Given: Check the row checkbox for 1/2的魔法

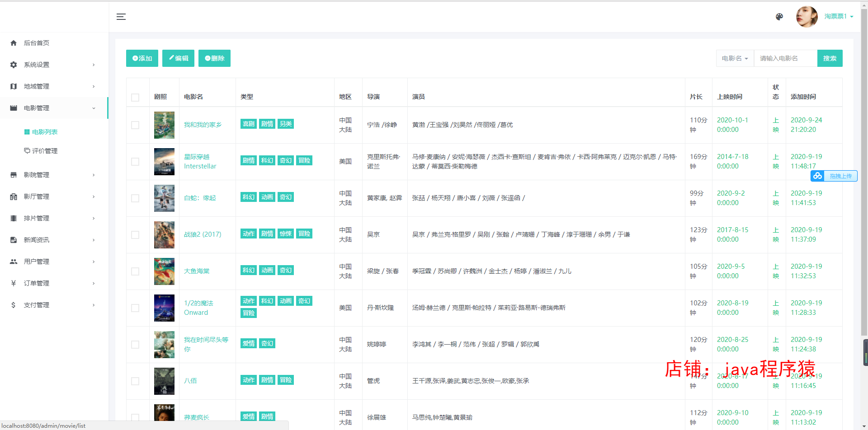Looking at the screenshot, I should click(x=135, y=308).
